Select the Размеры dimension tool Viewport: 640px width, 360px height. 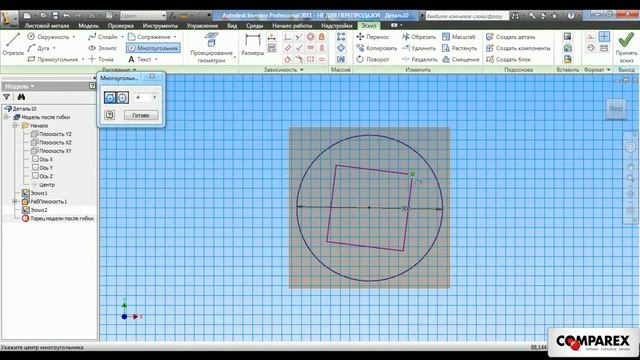253,44
